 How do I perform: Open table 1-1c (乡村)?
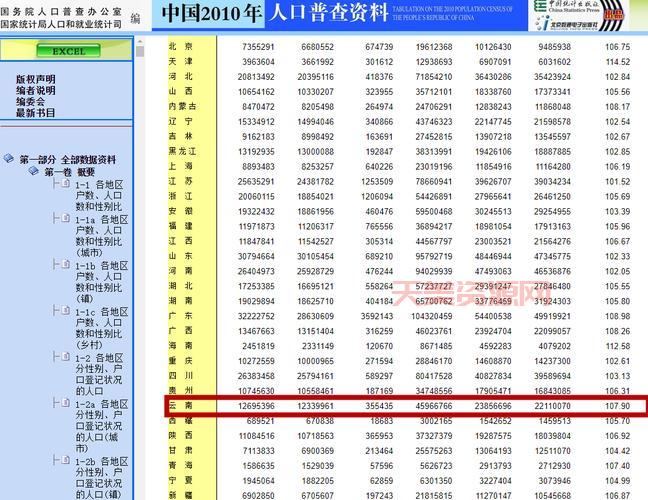(102, 328)
